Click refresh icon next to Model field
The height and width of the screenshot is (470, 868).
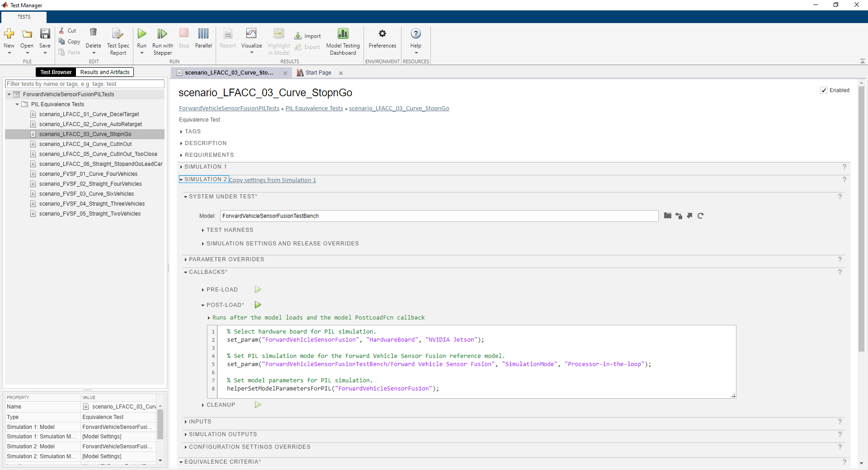click(700, 216)
